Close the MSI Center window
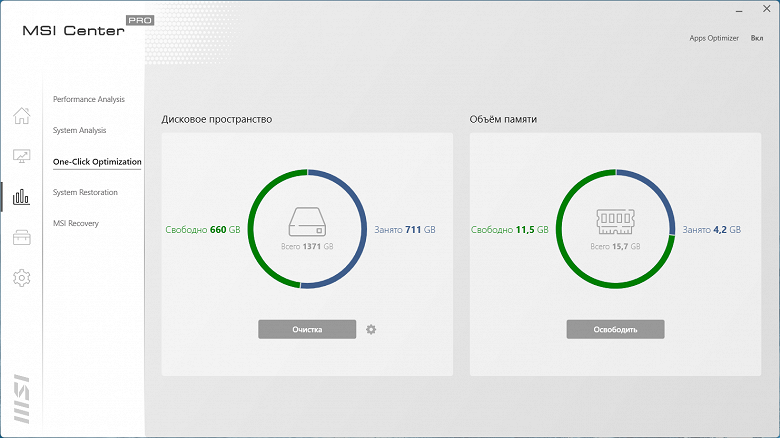Viewport: 780px width, 438px height. pyautogui.click(x=767, y=9)
